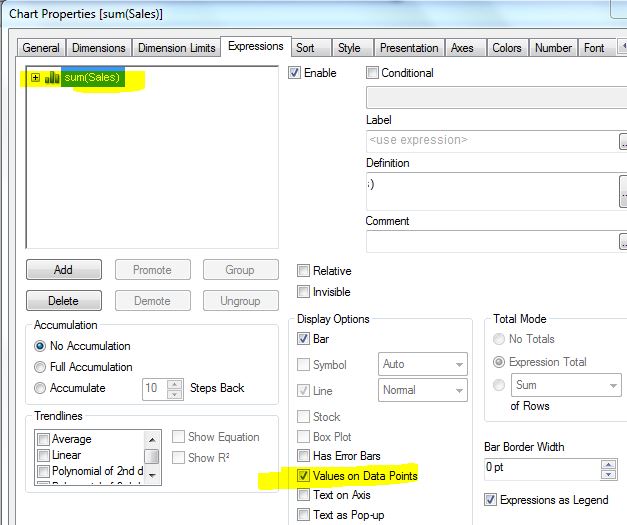
Task: Open the Comment editor ellipsis button
Action: (x=623, y=242)
